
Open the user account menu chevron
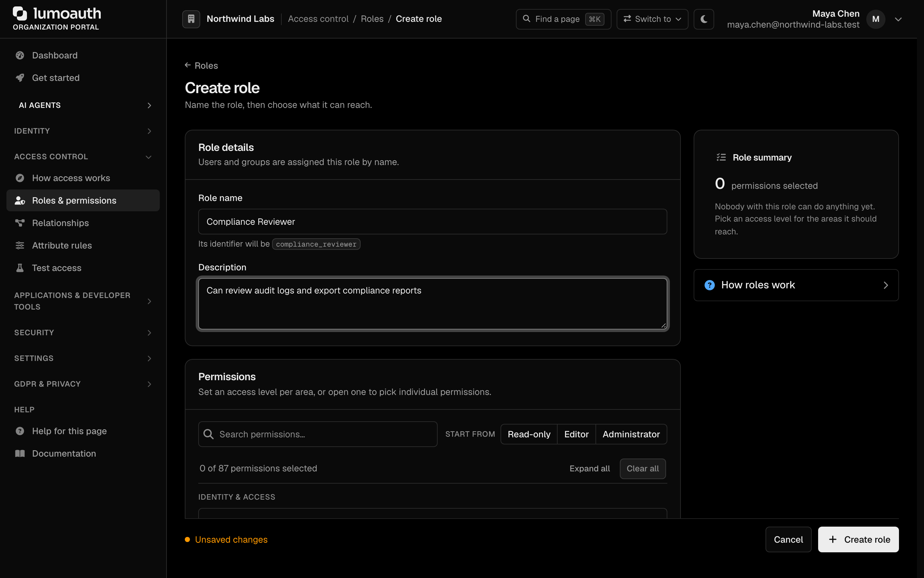898,19
